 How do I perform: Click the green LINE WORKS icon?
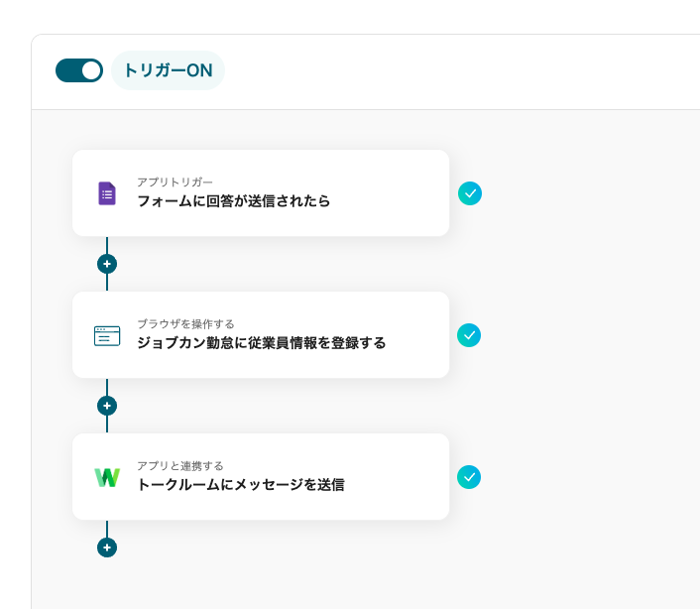tap(107, 477)
